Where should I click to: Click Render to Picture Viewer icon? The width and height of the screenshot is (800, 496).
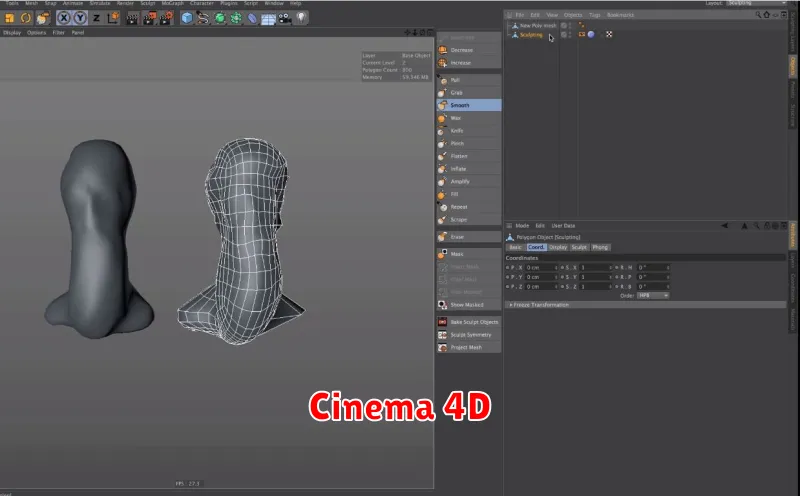pos(149,18)
